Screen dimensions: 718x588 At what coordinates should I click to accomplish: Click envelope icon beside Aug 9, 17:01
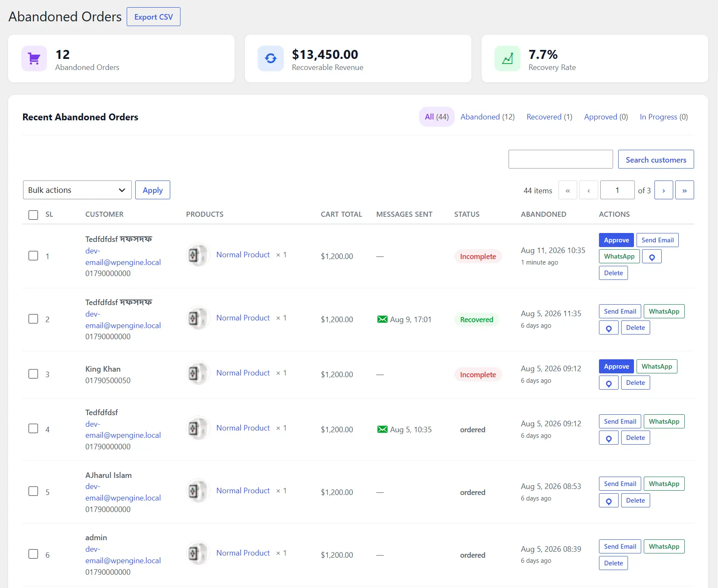(382, 320)
